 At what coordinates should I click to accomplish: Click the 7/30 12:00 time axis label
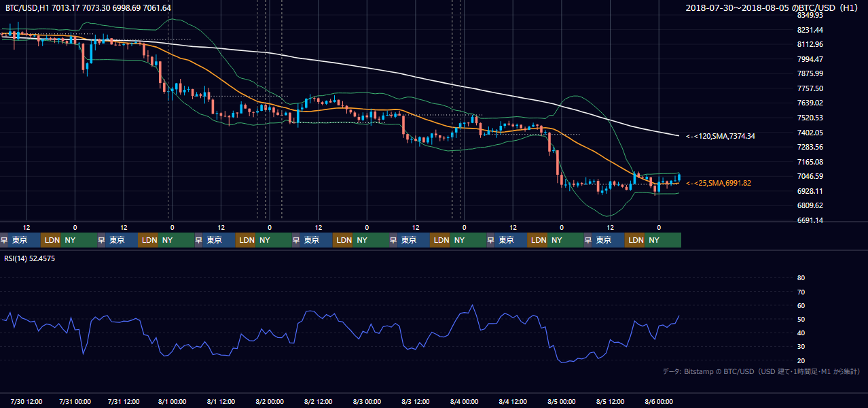(x=26, y=401)
